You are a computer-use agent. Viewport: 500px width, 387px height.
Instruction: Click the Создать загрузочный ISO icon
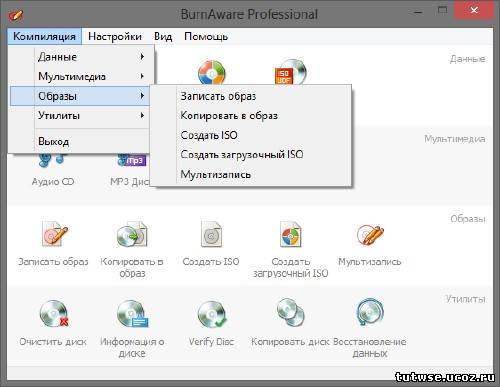pos(291,234)
